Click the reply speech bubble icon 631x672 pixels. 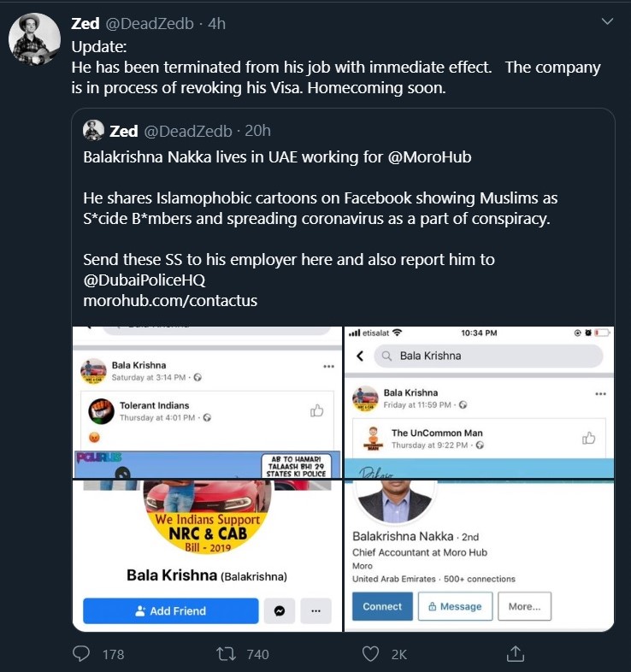tap(82, 654)
